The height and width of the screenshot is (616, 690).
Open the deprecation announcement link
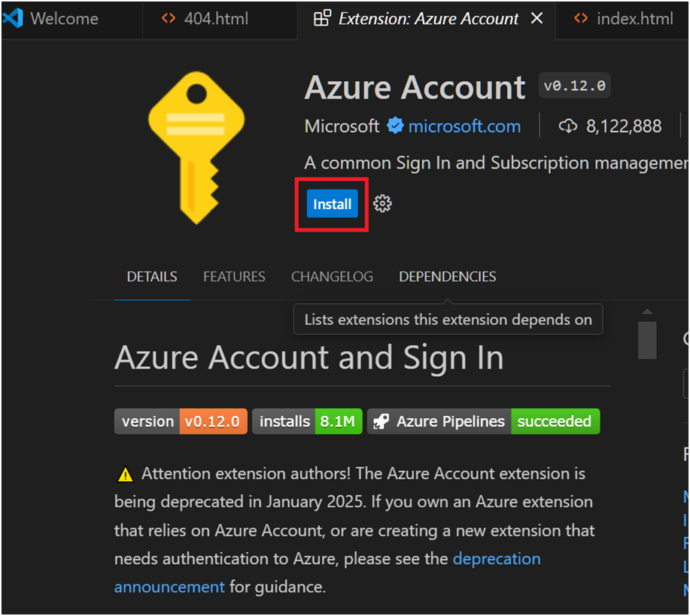[x=497, y=559]
